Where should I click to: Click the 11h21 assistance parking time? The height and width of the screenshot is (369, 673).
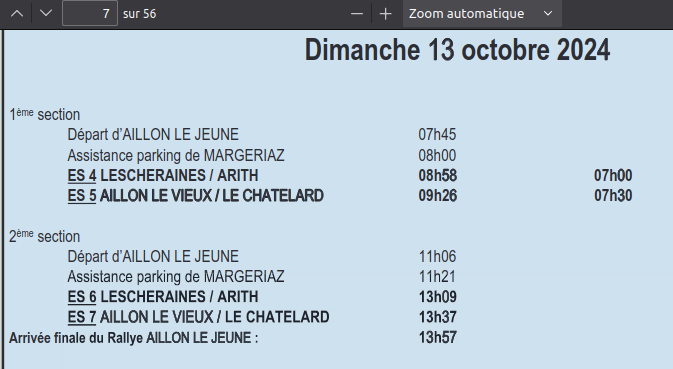click(x=437, y=277)
